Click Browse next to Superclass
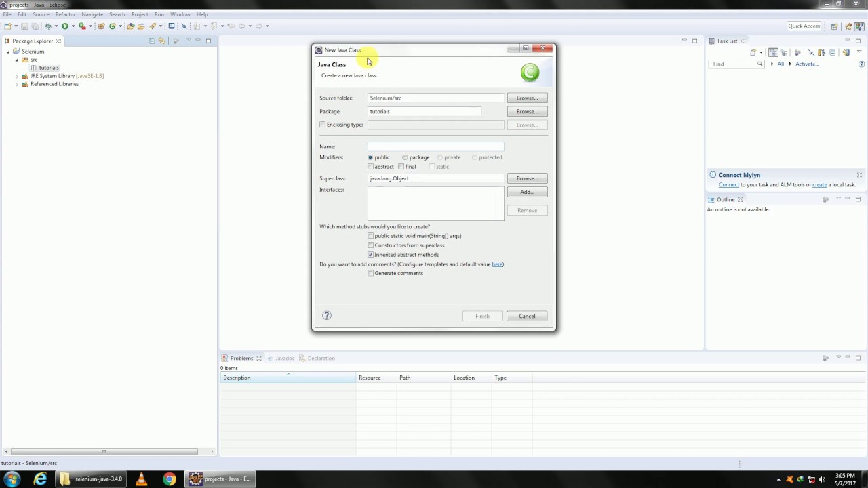The image size is (868, 488). click(527, 178)
